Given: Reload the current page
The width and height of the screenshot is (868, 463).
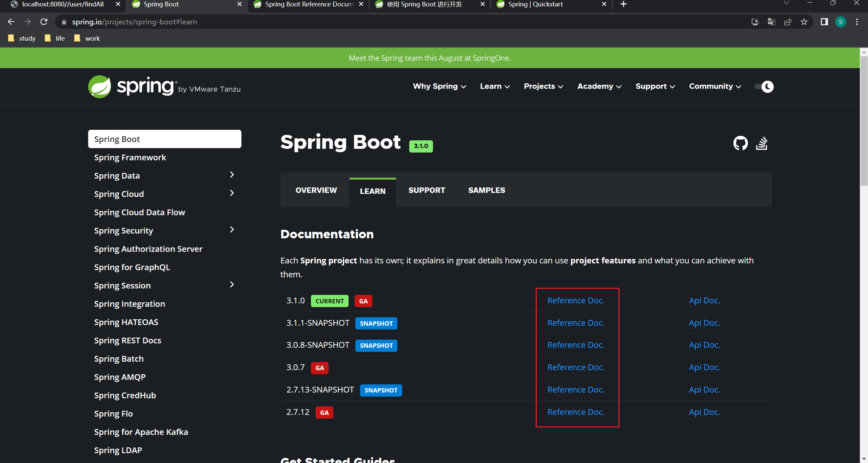Looking at the screenshot, I should (44, 22).
